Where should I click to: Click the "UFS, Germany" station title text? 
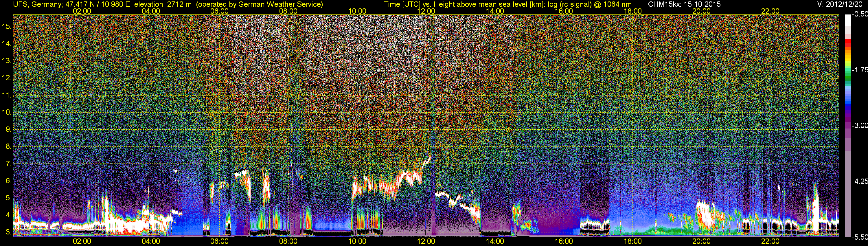click(x=36, y=4)
